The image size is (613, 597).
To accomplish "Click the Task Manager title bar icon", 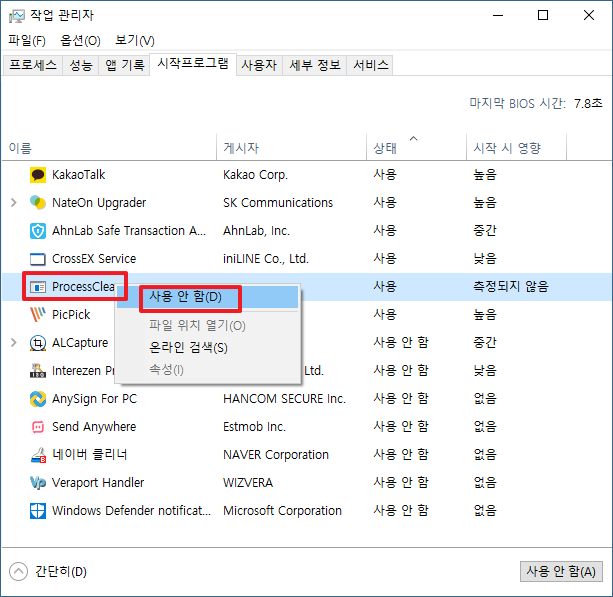I will [x=16, y=16].
